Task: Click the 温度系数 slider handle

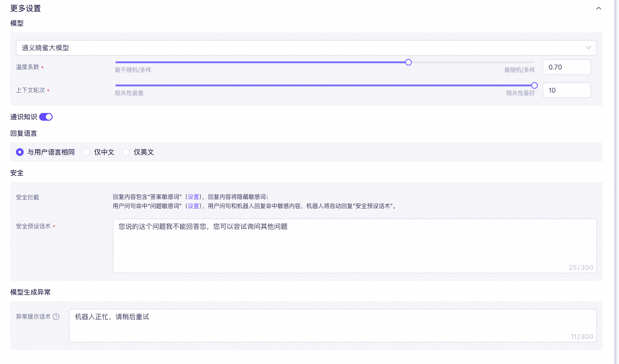Action: pos(408,62)
